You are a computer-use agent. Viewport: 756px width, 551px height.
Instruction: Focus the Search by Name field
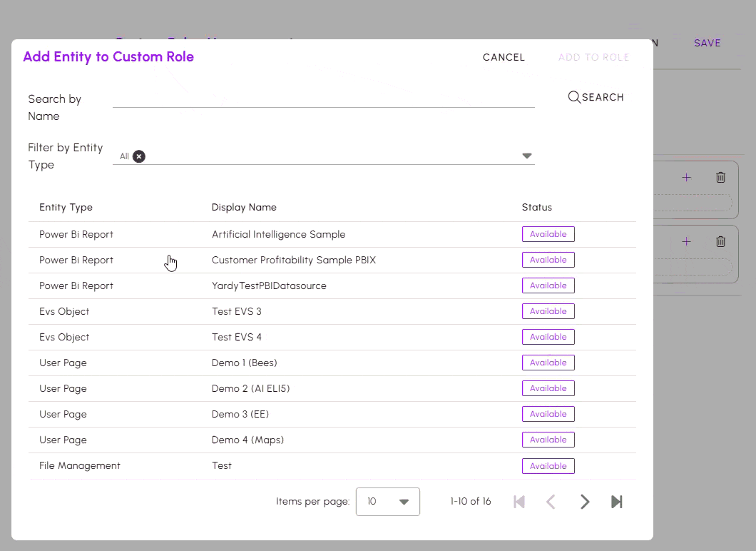point(323,98)
